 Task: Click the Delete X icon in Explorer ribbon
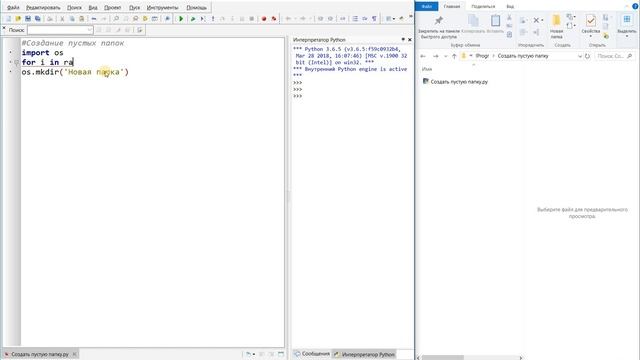pyautogui.click(x=536, y=20)
